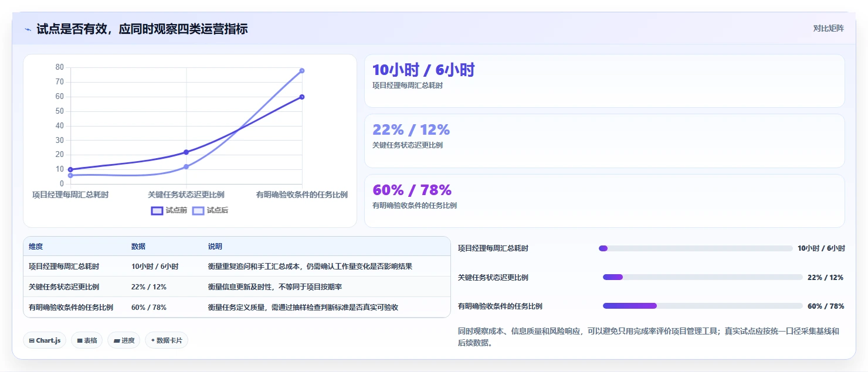The image size is (868, 372).
Task: Click chart axis label 有明确验收条件的任务比例
Action: (x=302, y=194)
